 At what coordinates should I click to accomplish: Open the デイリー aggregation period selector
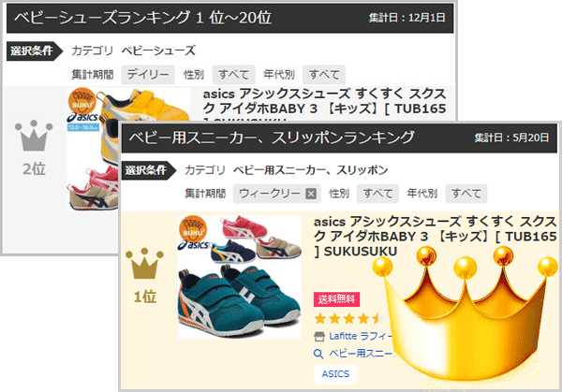148,75
